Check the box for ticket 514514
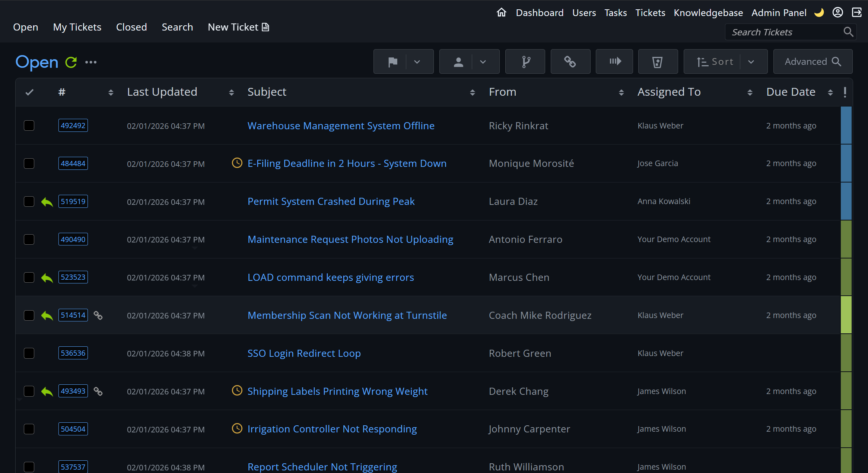 click(29, 315)
